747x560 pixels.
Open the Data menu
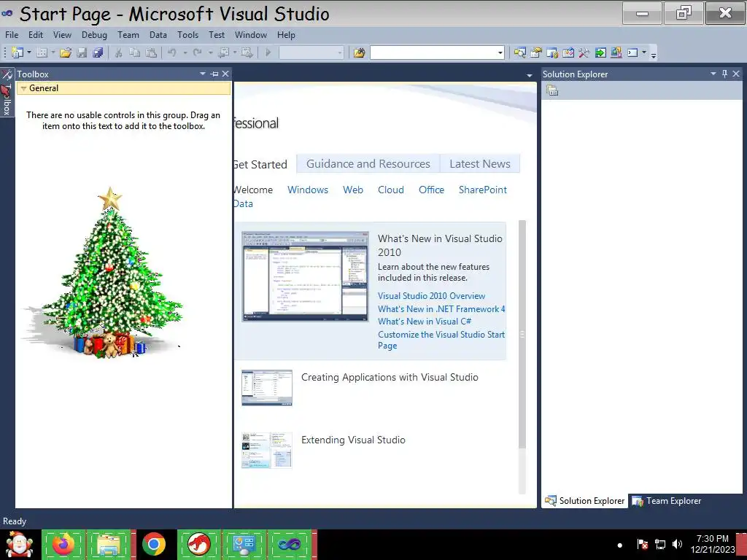(x=158, y=35)
